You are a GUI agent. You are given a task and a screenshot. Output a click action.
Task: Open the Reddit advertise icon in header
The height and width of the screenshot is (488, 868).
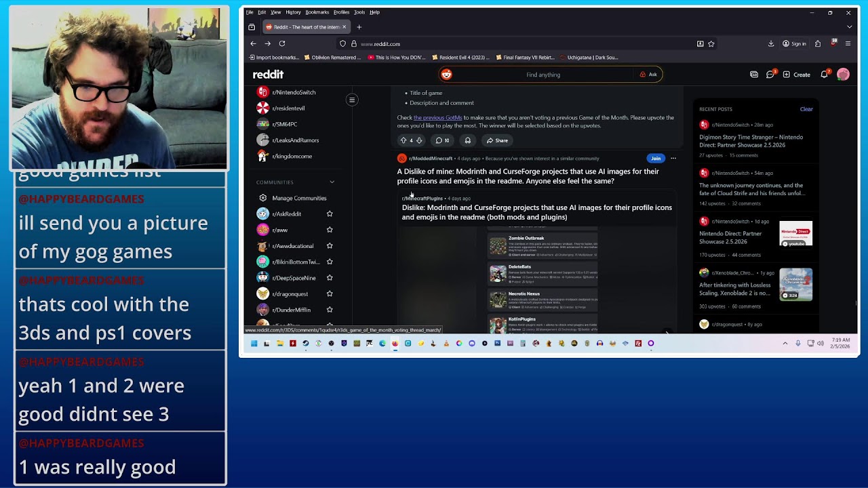point(754,75)
